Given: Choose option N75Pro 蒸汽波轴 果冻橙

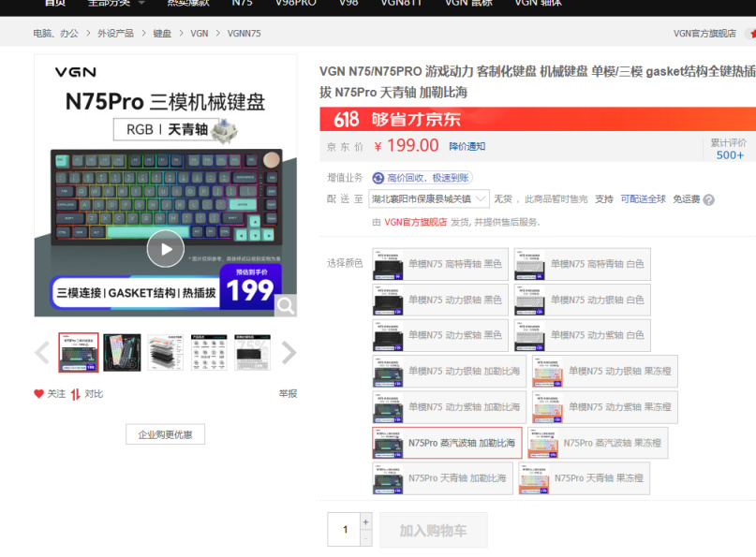Looking at the screenshot, I should [598, 443].
